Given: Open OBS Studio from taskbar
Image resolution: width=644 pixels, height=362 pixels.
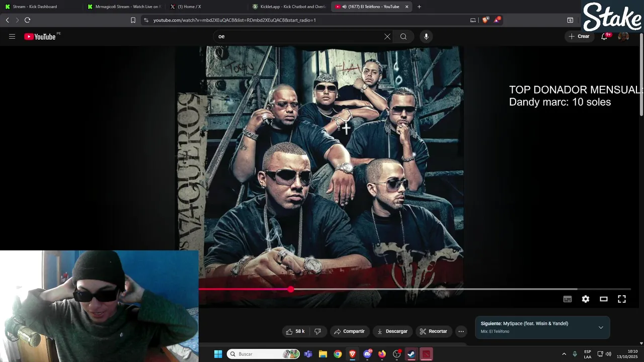Looking at the screenshot, I should [x=397, y=354].
